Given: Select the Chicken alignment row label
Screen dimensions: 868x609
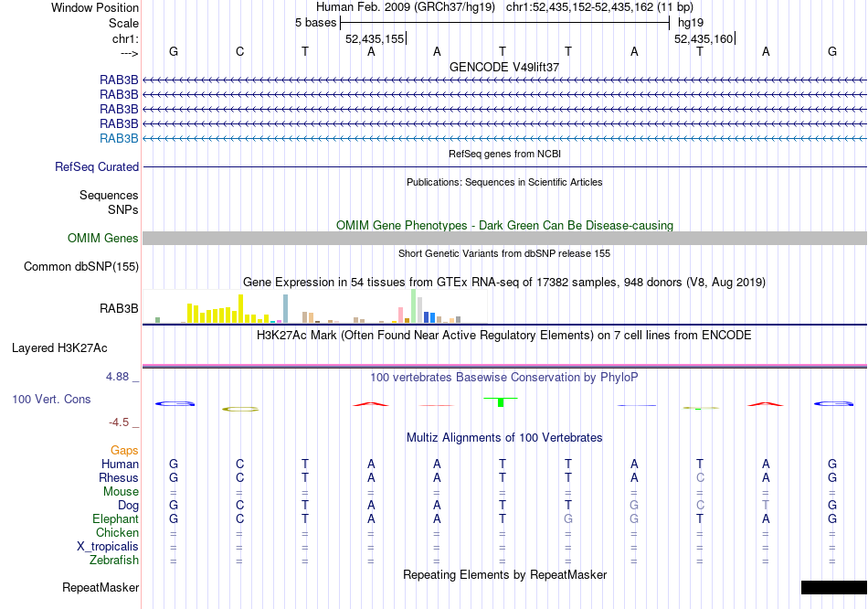Looking at the screenshot, I should click(x=117, y=532).
